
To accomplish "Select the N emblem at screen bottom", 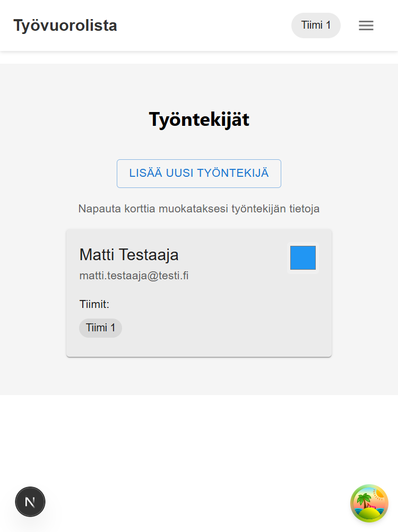I will tap(30, 501).
